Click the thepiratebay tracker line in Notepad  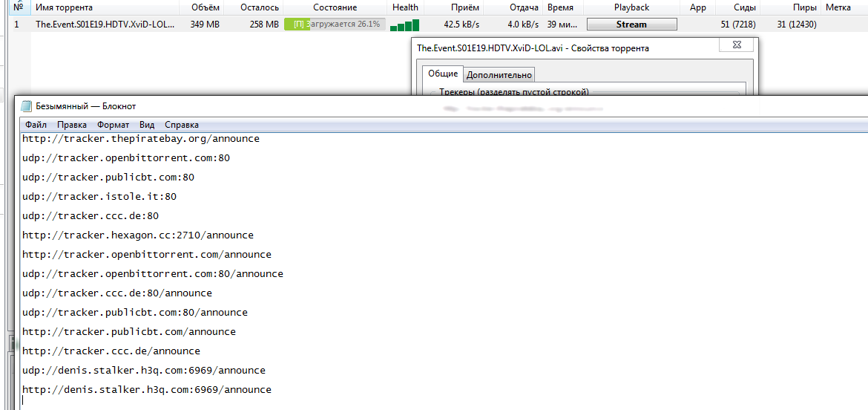coord(141,139)
